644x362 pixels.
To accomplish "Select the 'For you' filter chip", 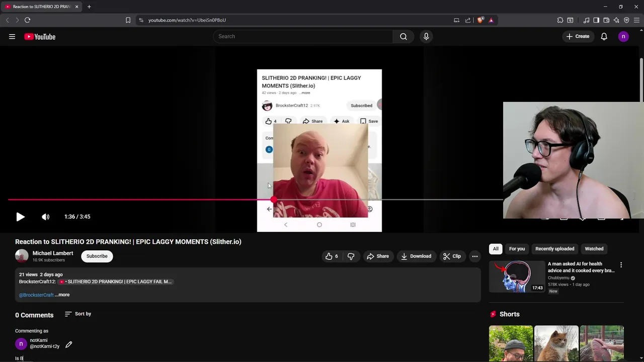I will (x=517, y=249).
